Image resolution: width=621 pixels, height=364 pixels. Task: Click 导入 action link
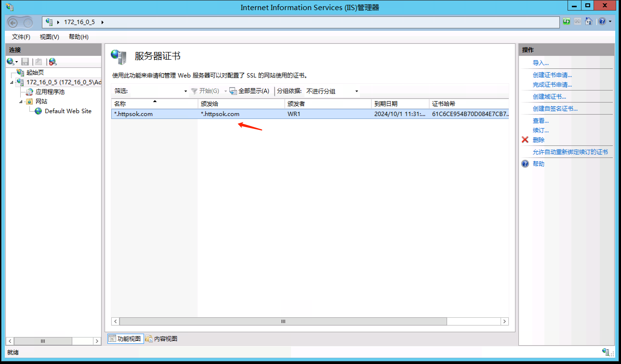click(x=540, y=63)
